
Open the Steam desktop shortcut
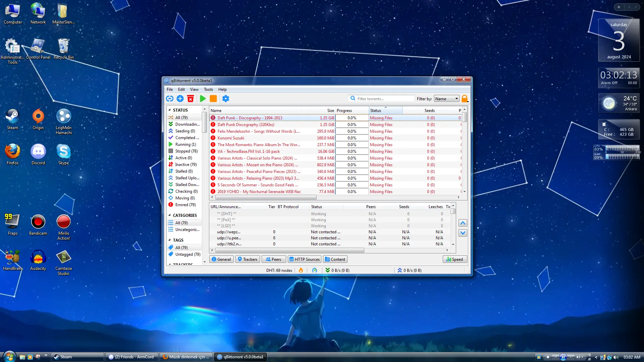tap(12, 119)
